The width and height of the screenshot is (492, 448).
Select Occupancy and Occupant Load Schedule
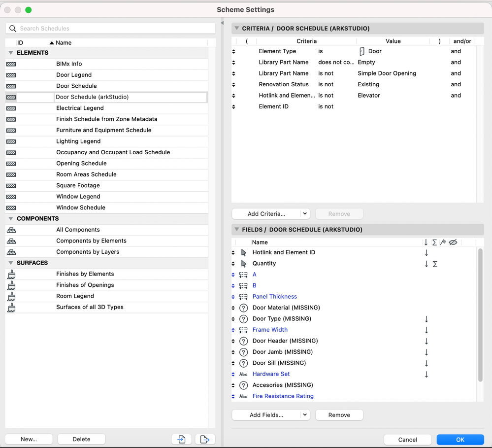tap(107, 153)
